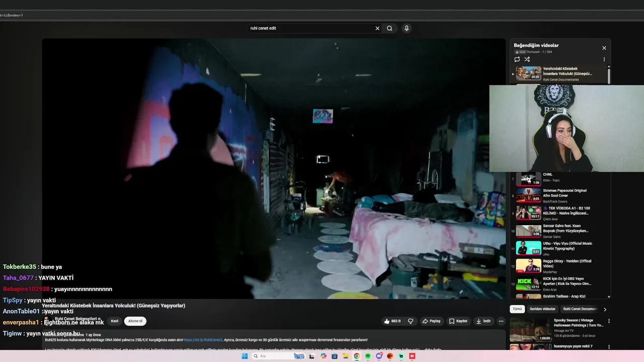Viewport: 644px width, 362px height.
Task: Click the taskbar Ara search box
Action: point(279,356)
